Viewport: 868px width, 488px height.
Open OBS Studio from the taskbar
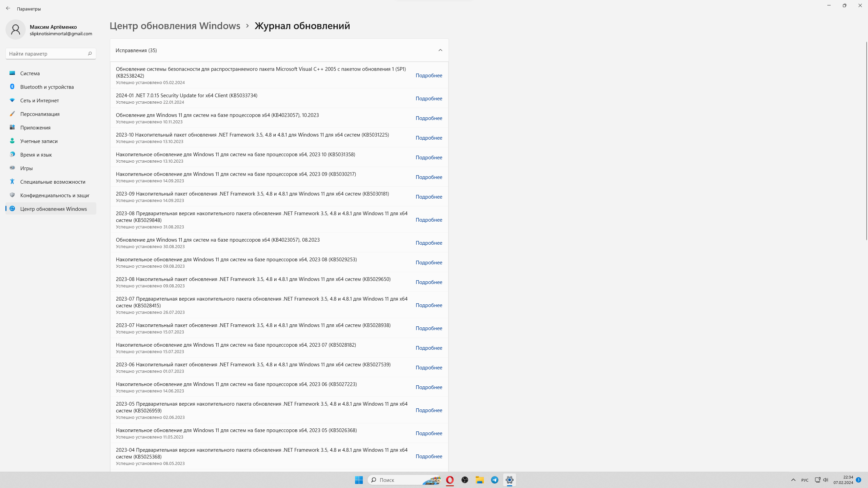[x=465, y=480]
